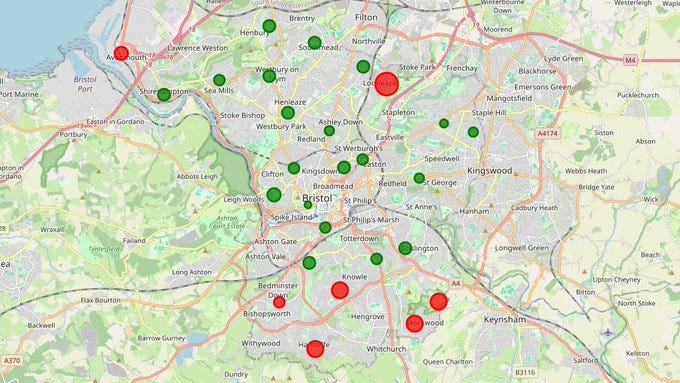Click the green marker at Henbury
Screen dimensions: 680x383
point(269,26)
